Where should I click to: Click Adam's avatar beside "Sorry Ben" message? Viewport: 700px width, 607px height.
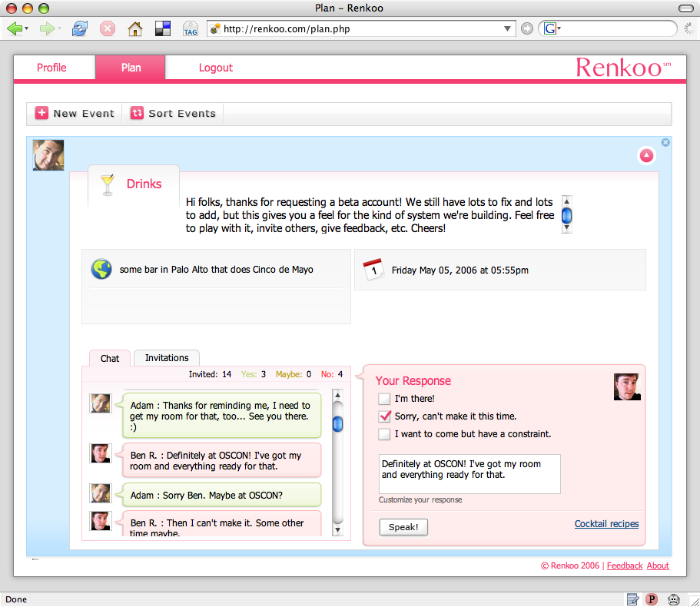(x=101, y=493)
